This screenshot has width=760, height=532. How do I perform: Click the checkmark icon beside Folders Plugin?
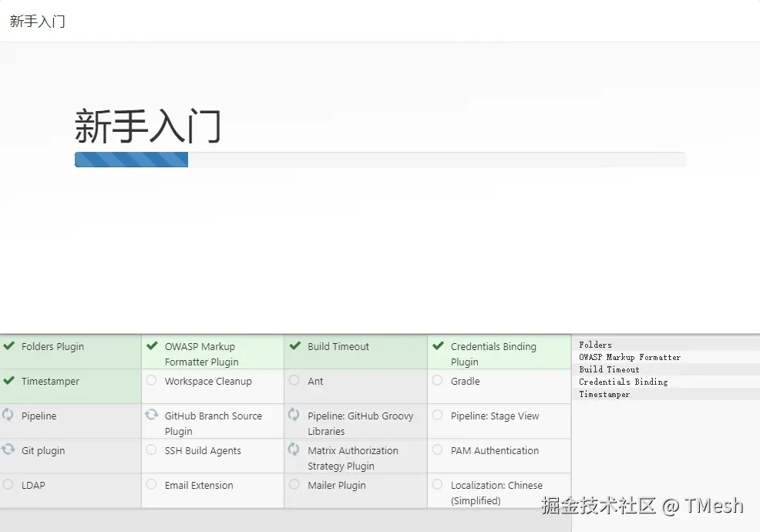11,346
